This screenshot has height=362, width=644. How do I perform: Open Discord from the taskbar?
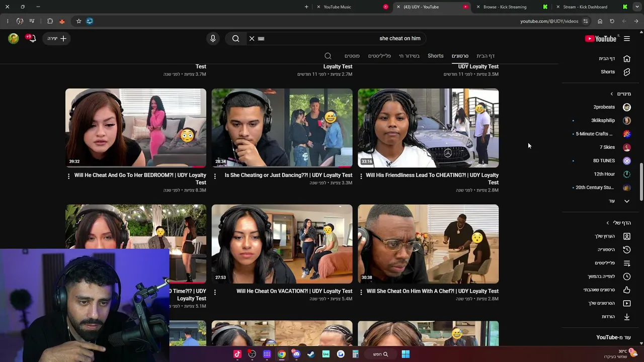(x=296, y=354)
